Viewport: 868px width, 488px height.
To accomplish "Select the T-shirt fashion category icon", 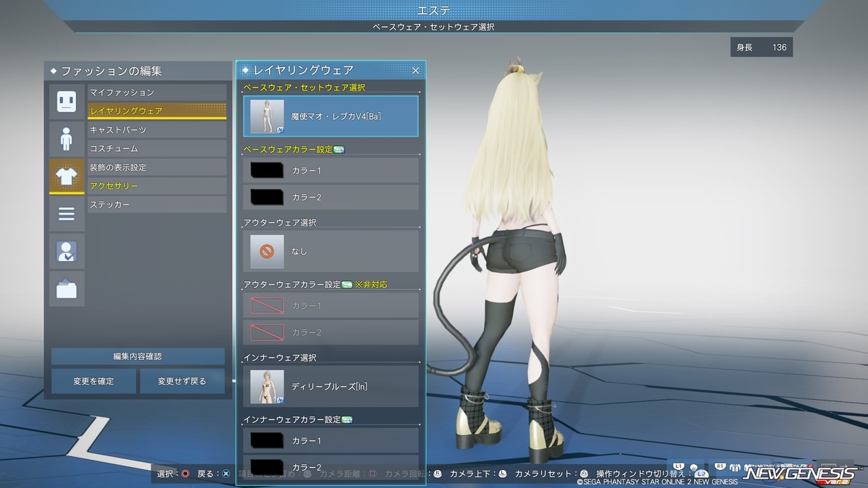I will click(67, 176).
